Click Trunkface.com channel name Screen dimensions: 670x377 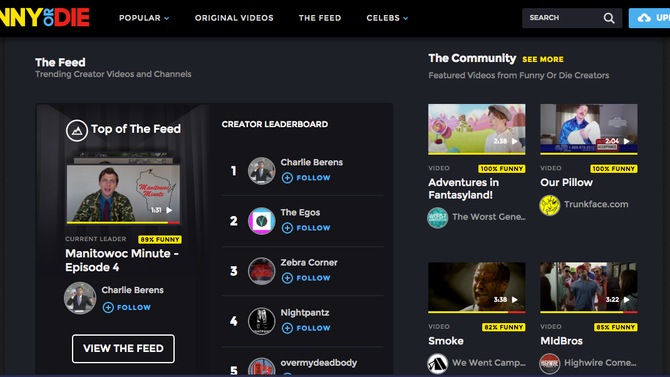tap(596, 204)
